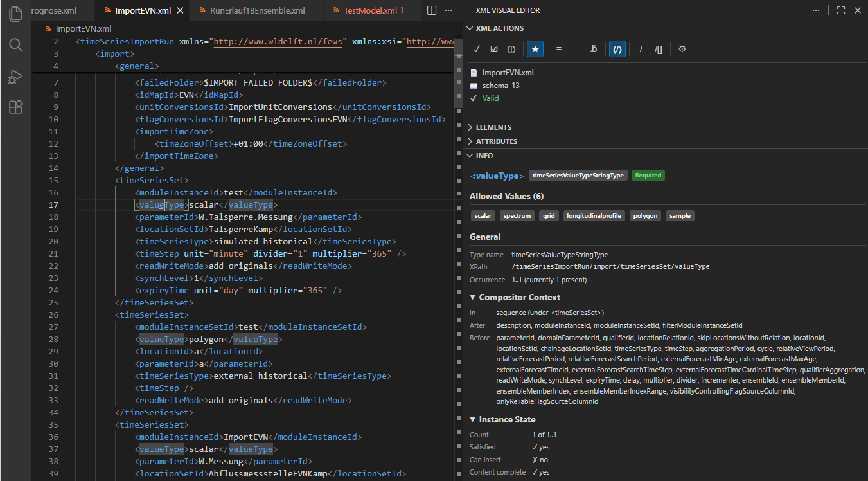The image size is (868, 481).
Task: Click the three-lines list icon in XML Actions toolbar
Action: [559, 49]
